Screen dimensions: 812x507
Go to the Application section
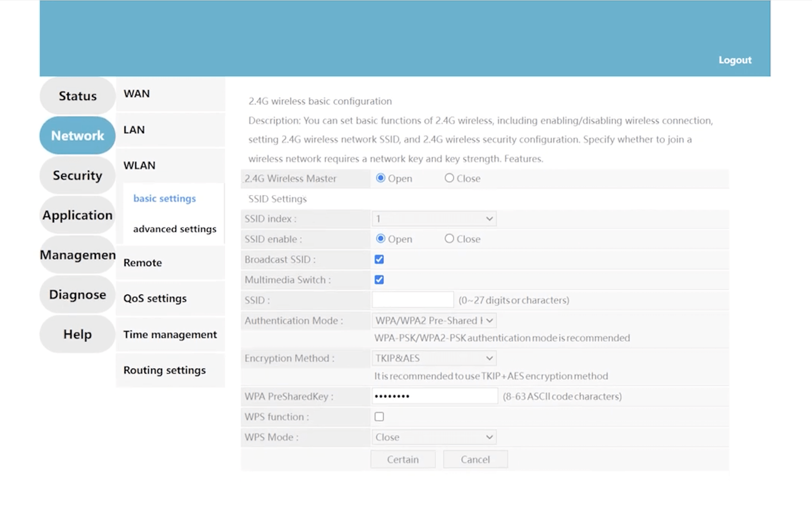pos(77,215)
